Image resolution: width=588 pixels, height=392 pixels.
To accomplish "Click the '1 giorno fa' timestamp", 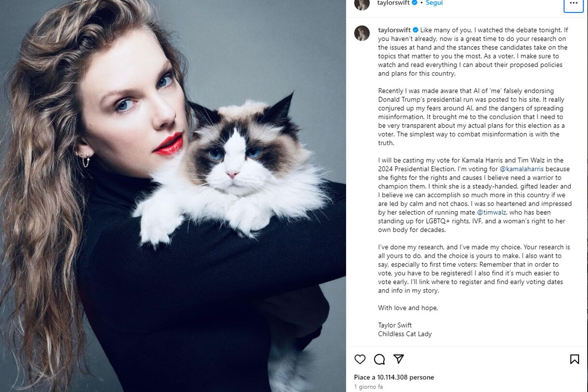I will (368, 387).
